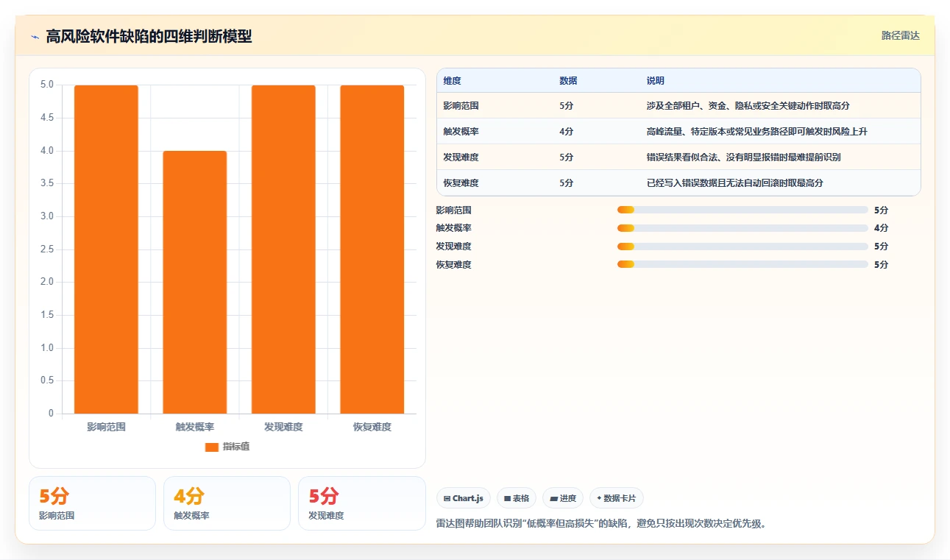Image resolution: width=950 pixels, height=560 pixels.
Task: Click the 维度 column header
Action: [453, 80]
